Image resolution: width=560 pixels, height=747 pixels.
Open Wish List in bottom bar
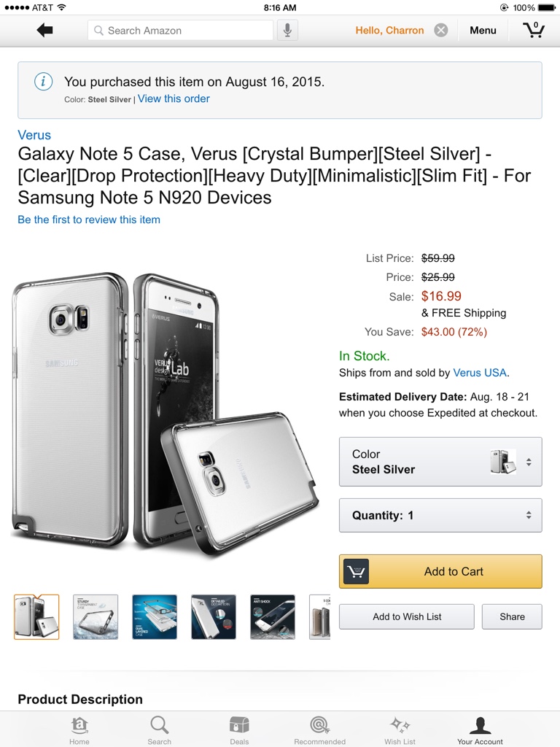coord(400,729)
